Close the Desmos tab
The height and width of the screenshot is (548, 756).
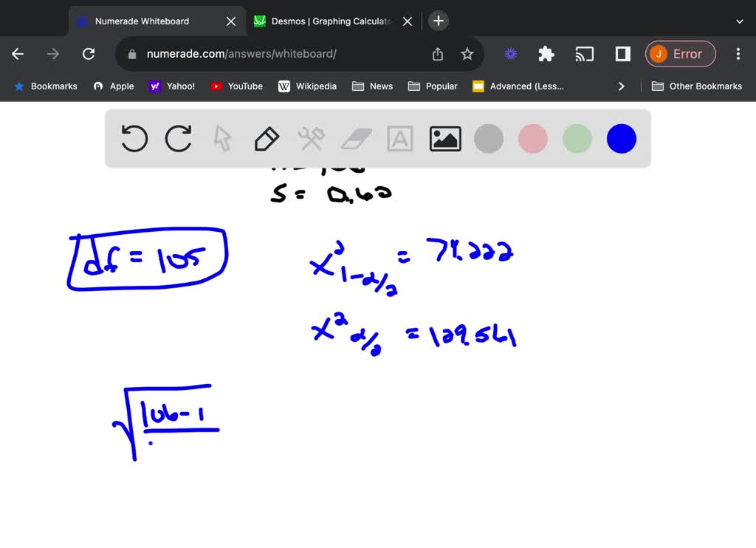pyautogui.click(x=408, y=21)
